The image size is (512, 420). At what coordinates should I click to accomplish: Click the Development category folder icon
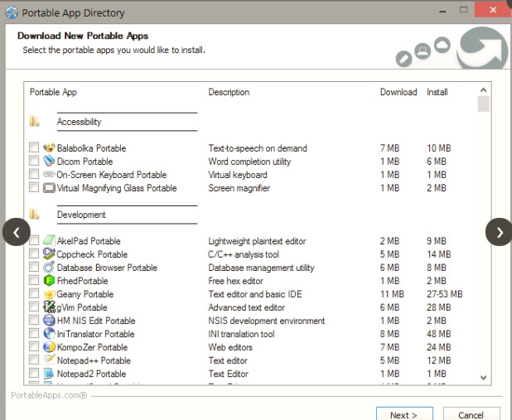click(x=34, y=214)
